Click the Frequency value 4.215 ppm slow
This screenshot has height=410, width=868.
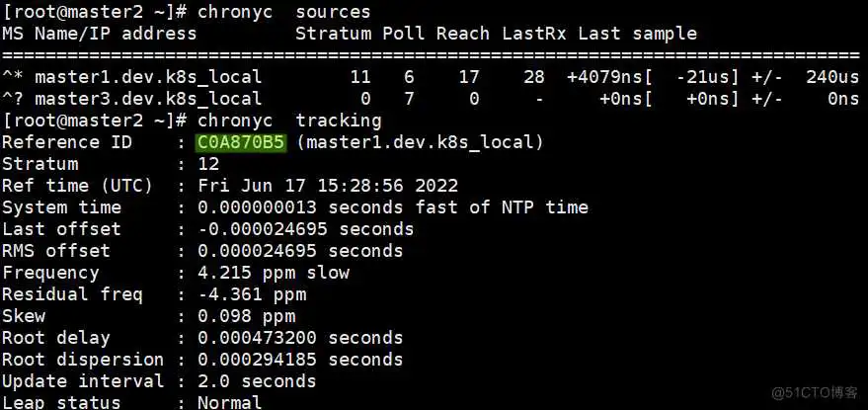tap(274, 273)
